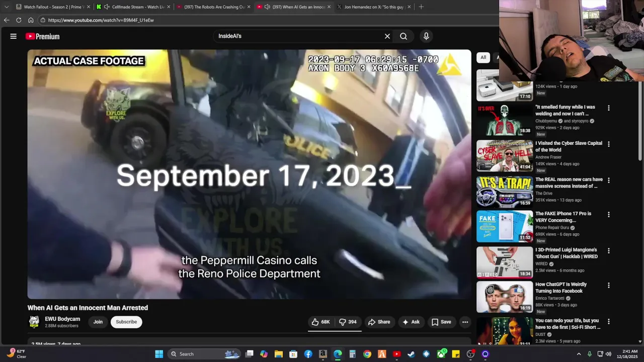Image resolution: width=644 pixels, height=362 pixels.
Task: Open Microsoft Edge from taskbar
Action: pos(338,354)
